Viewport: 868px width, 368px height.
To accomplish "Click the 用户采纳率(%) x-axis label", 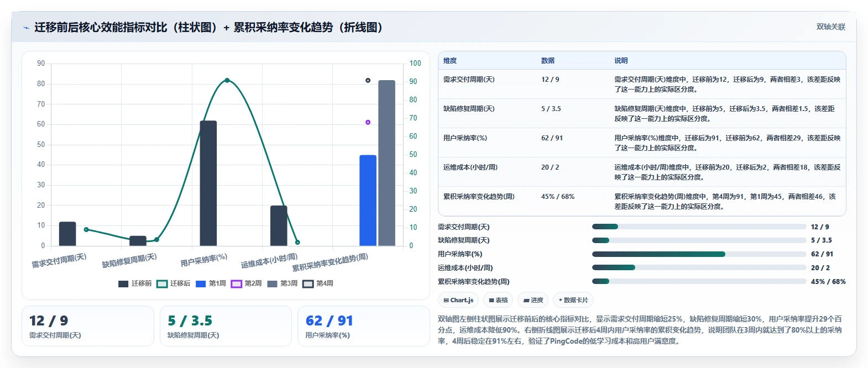I will click(204, 260).
